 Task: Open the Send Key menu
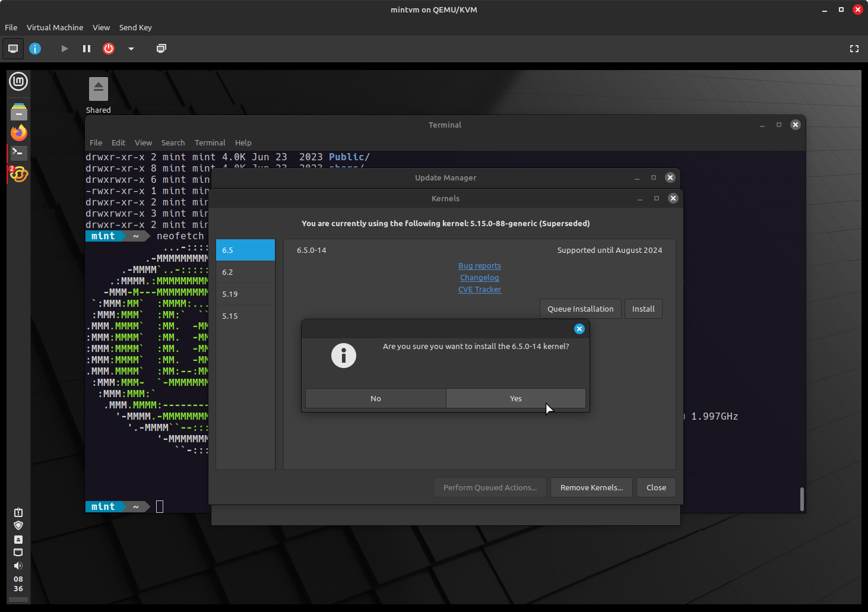(x=135, y=27)
